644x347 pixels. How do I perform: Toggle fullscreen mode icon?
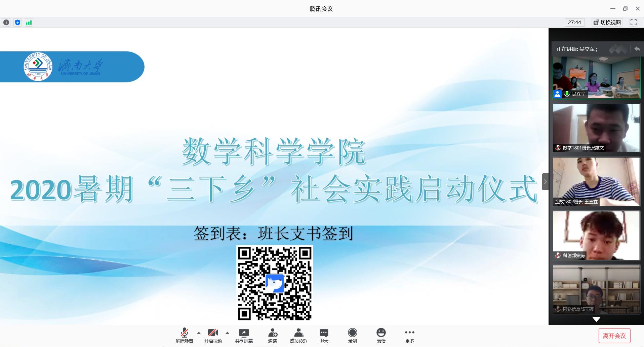point(634,23)
